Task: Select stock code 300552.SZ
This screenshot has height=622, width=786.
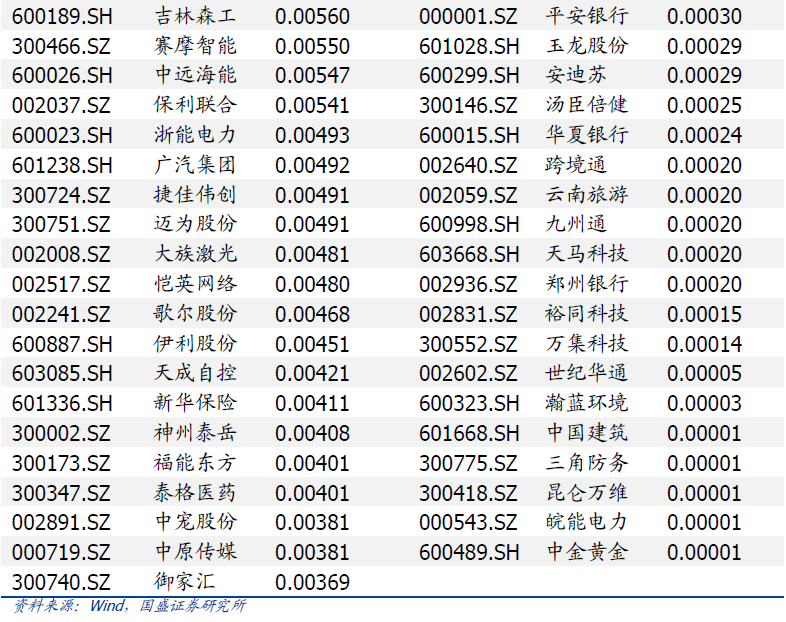Action: (x=468, y=344)
